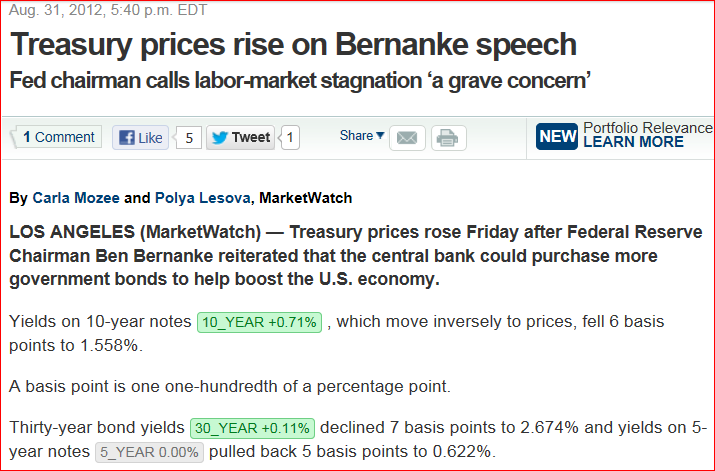Click the printer icon to print article
The width and height of the screenshot is (715, 471).
pos(448,138)
